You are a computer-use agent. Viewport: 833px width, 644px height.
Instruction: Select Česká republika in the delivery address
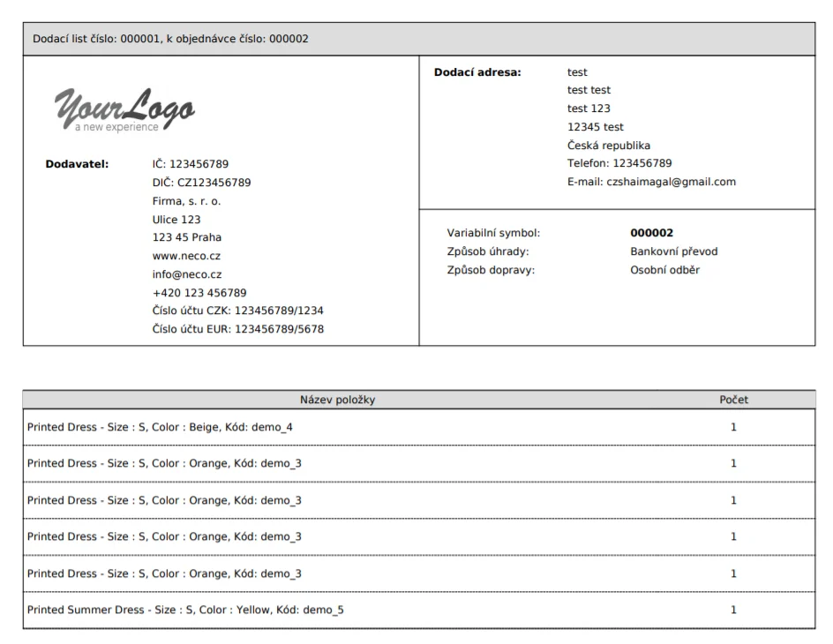[x=608, y=146]
